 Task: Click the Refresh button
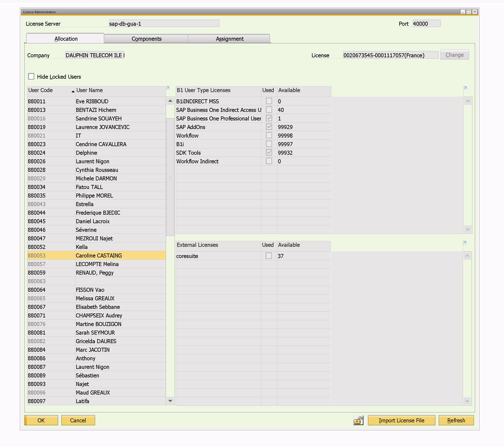[x=456, y=420]
